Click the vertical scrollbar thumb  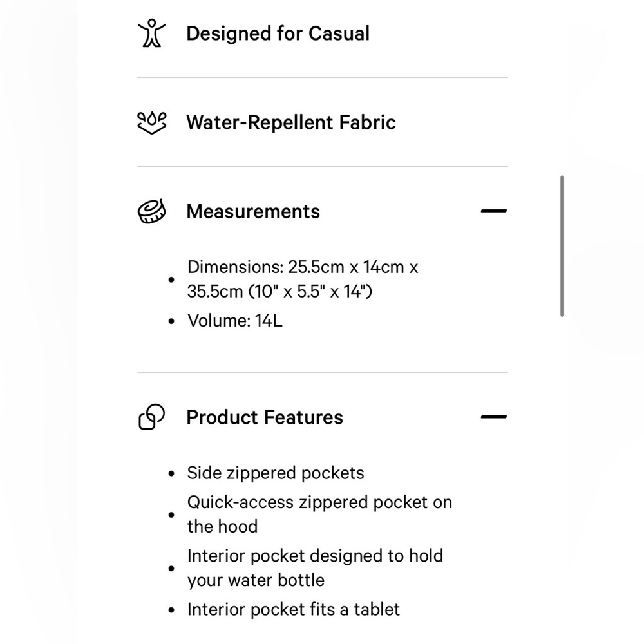click(x=562, y=246)
